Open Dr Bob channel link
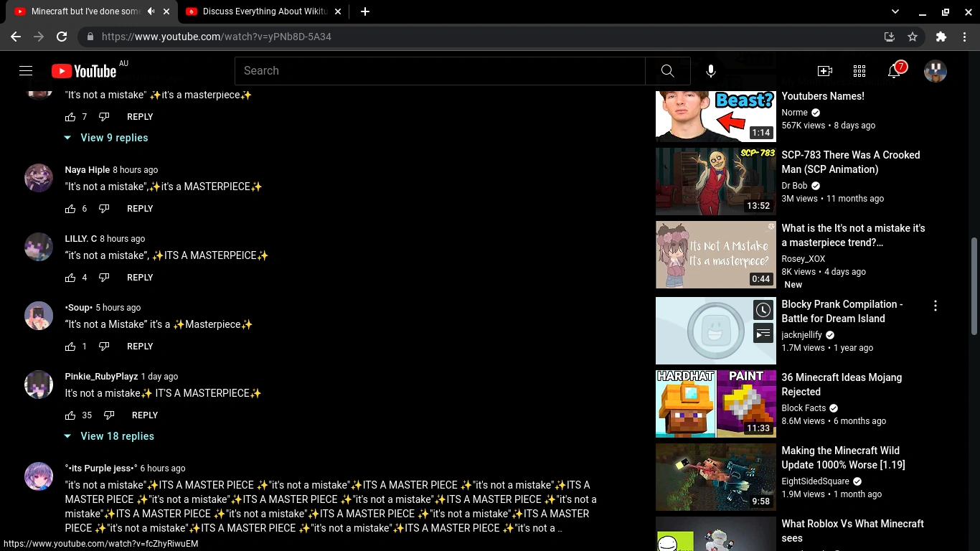This screenshot has height=551, width=980. click(x=795, y=186)
